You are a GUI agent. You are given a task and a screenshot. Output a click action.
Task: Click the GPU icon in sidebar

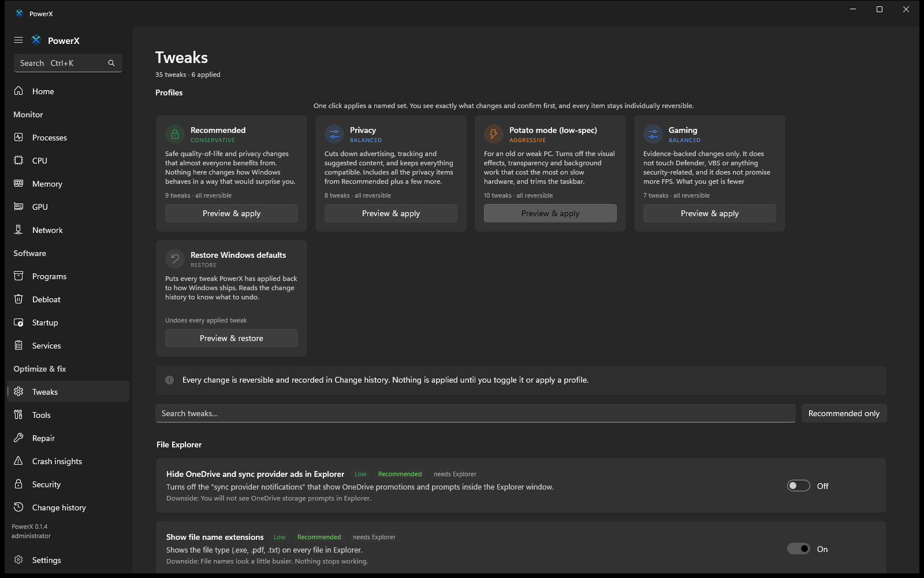(18, 206)
